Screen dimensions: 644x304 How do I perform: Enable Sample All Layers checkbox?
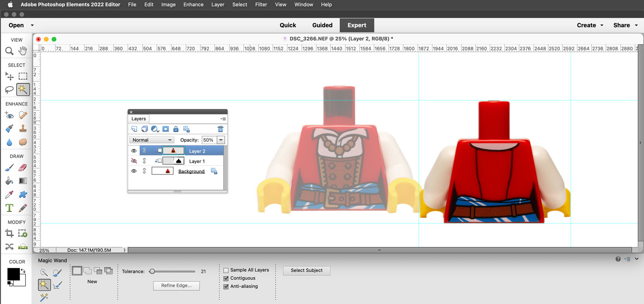click(x=226, y=270)
